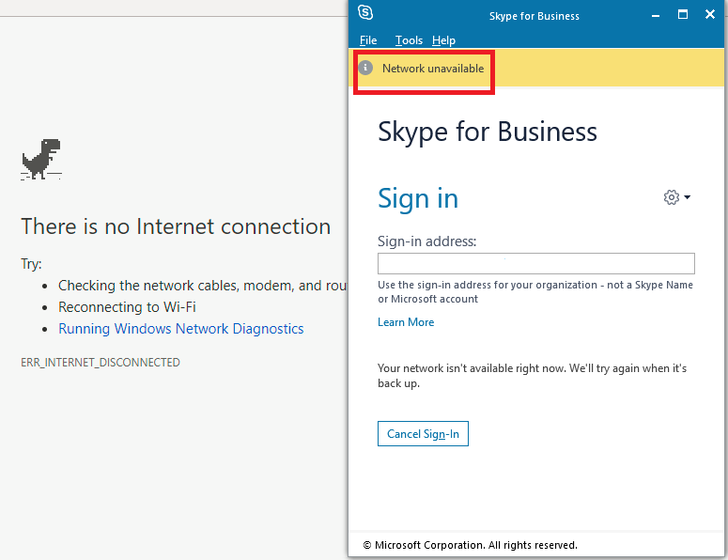The image size is (728, 560).
Task: Click the 'Reconnecting to Wi-Fi' suggestion
Action: (127, 307)
